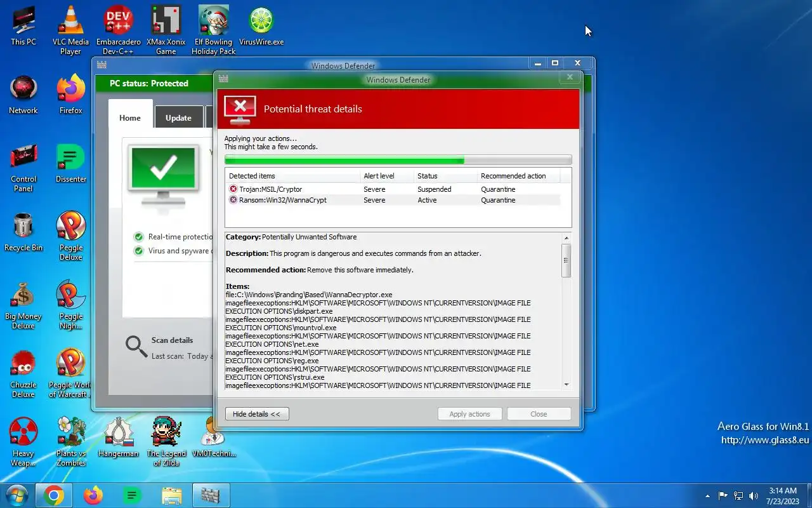This screenshot has width=812, height=508.
Task: Open Action Center flag tray icon
Action: (x=723, y=496)
